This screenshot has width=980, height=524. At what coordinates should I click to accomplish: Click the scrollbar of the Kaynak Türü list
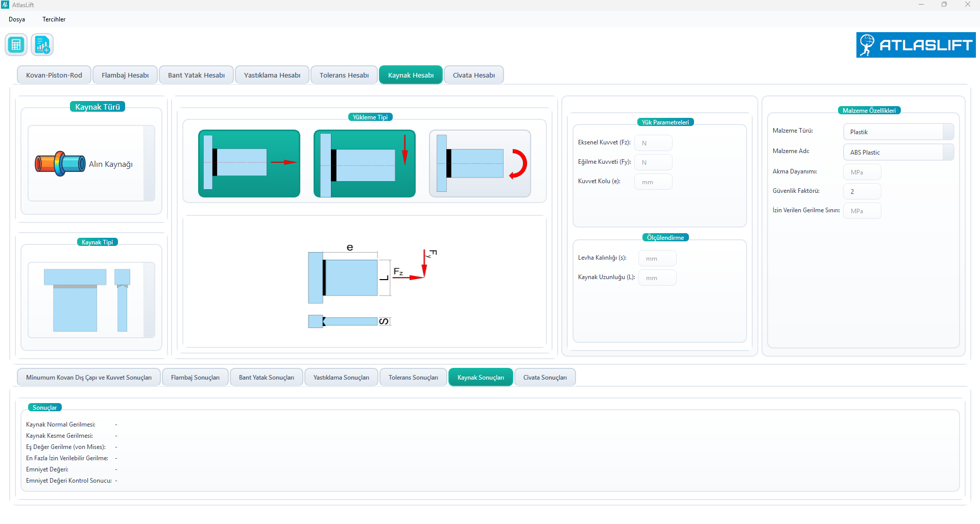pyautogui.click(x=149, y=163)
